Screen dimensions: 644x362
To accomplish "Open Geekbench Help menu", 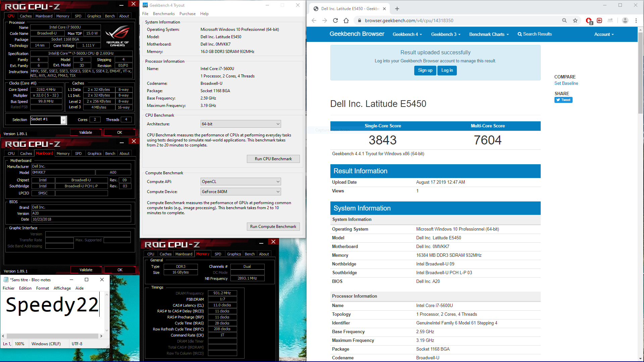I will [x=204, y=14].
